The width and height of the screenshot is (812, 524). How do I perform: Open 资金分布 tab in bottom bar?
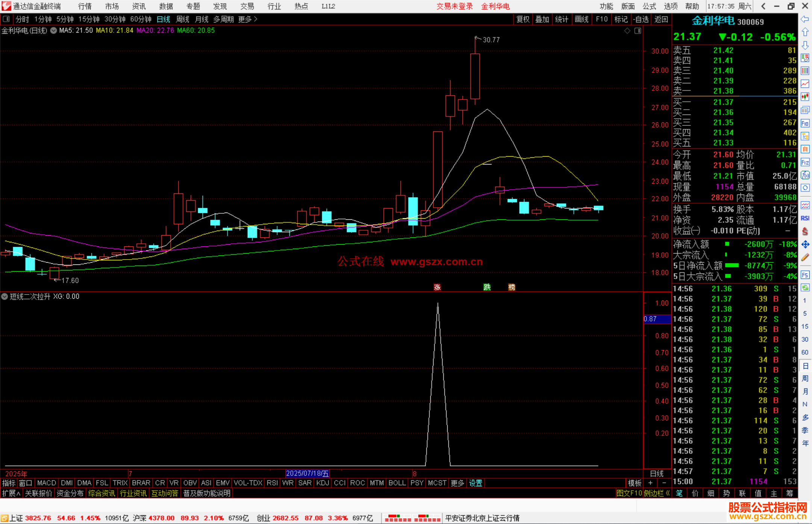[x=70, y=493]
